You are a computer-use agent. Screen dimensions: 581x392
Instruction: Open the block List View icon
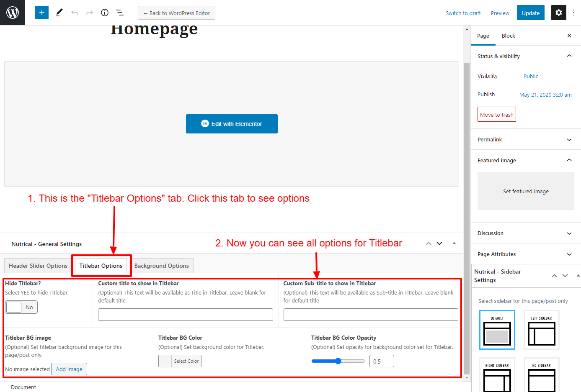(x=120, y=13)
